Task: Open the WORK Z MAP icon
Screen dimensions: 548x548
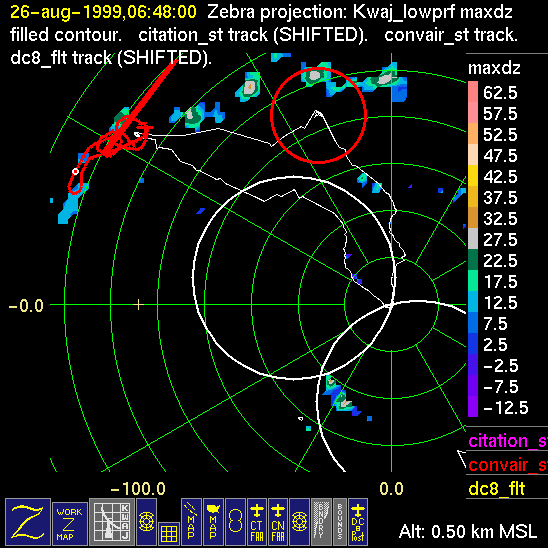Action: 70,523
